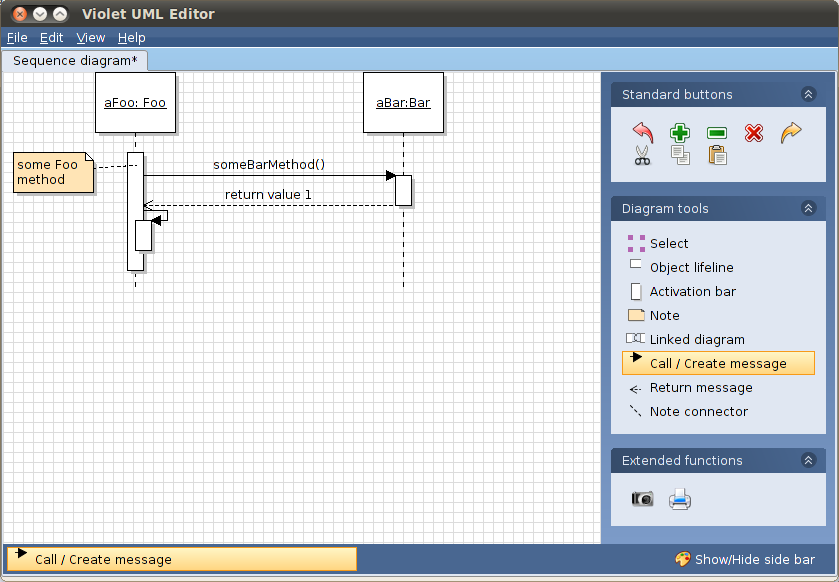Click the printer icon in Extended functions
839x582 pixels.
680,498
